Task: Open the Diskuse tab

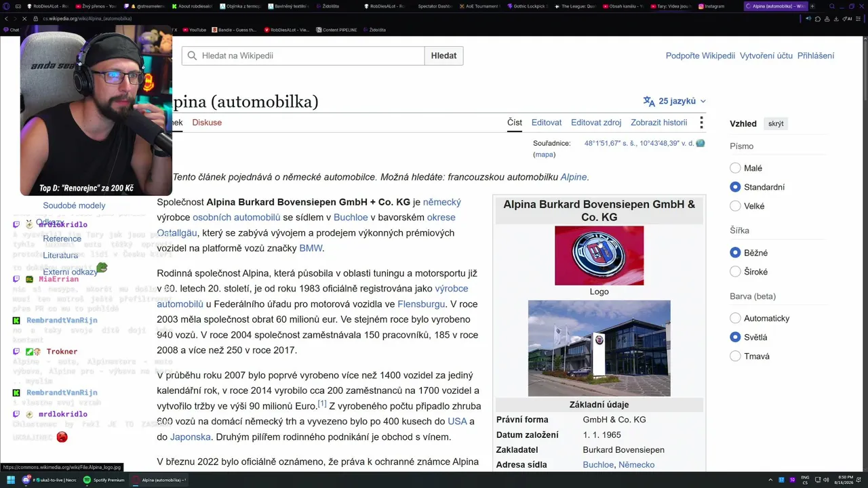Action: coord(207,123)
